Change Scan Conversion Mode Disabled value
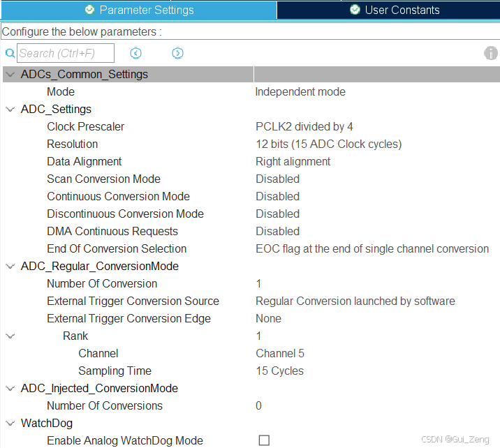This screenshot has width=500, height=448. pos(277,179)
